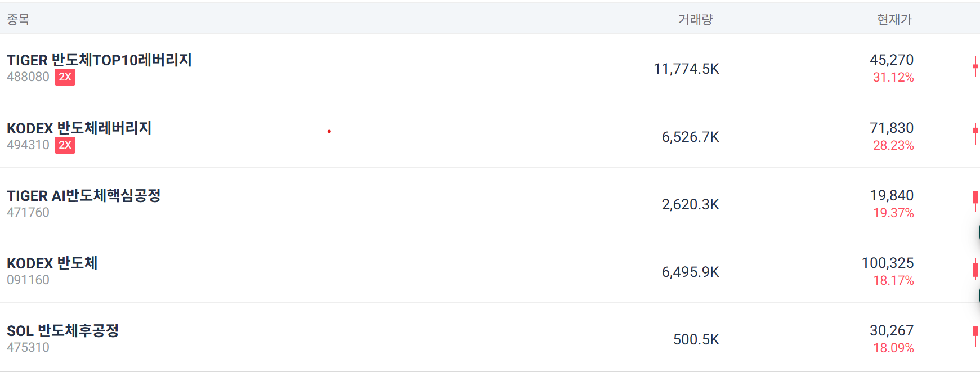The height and width of the screenshot is (372, 980).
Task: Click the 2X leverage badge on TIGER 반도체TOP10레버리지
Action: (65, 78)
